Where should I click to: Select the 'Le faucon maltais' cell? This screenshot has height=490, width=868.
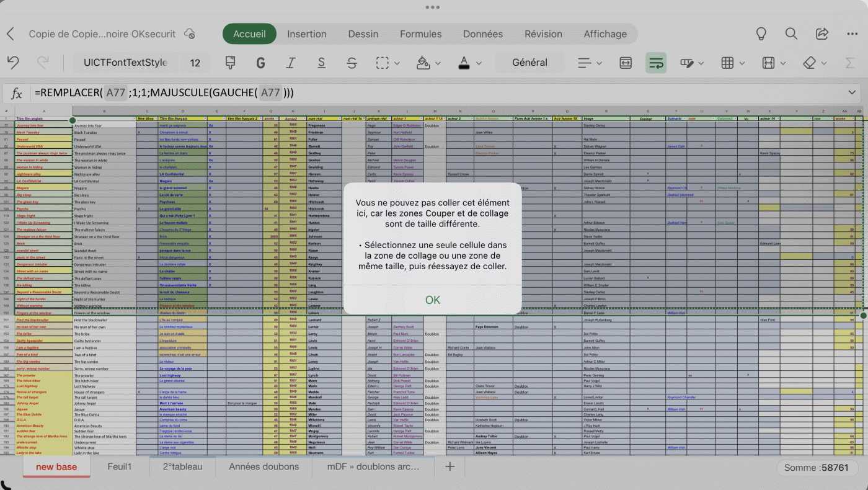pos(182,223)
